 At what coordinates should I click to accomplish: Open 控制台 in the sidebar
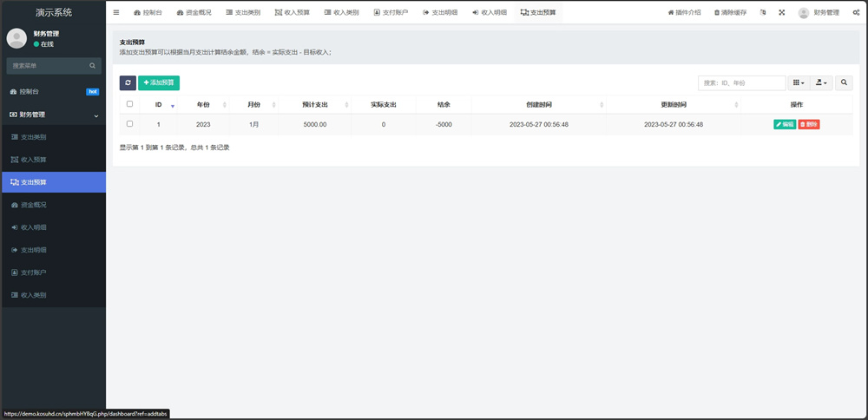coord(54,92)
